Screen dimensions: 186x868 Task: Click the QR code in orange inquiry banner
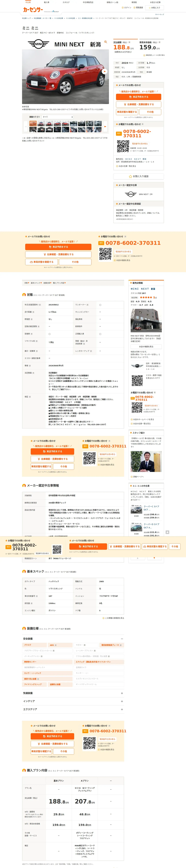pos(105,254)
